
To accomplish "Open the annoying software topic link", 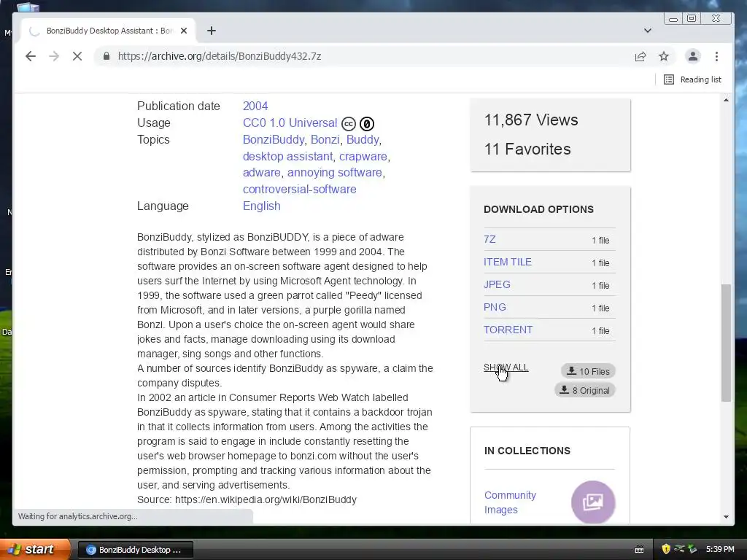I will pos(334,172).
